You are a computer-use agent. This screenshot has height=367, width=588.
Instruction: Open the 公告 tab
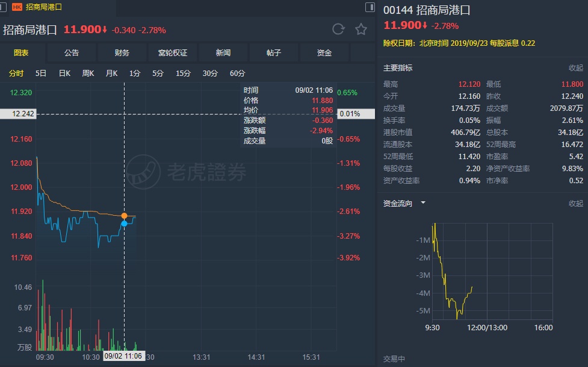[x=72, y=53]
